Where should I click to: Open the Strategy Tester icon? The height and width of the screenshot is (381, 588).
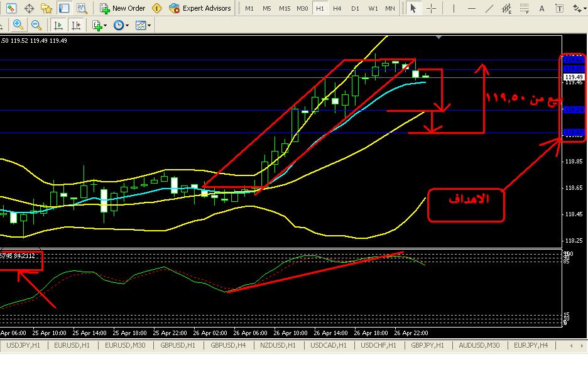point(82,8)
